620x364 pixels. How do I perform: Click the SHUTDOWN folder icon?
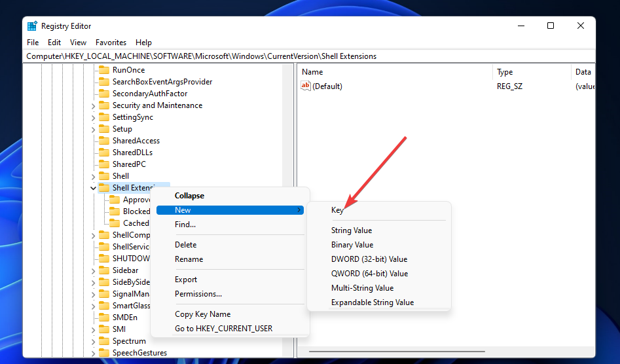tap(104, 259)
